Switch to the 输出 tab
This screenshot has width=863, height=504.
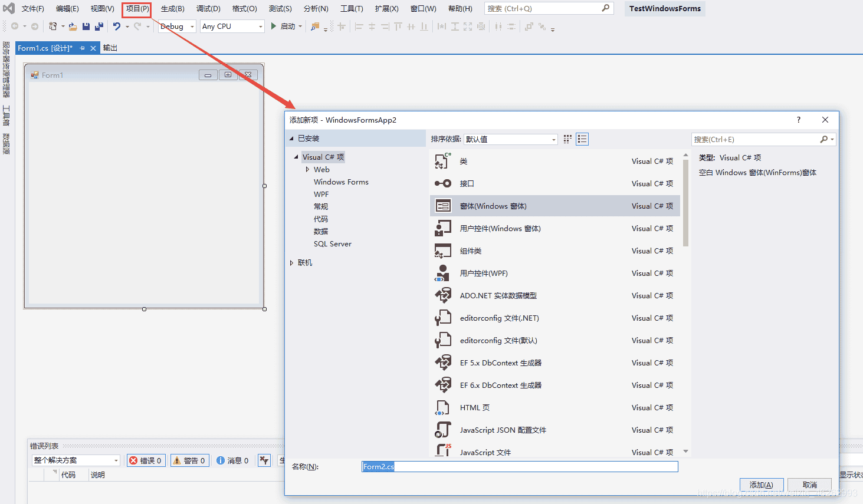point(109,47)
